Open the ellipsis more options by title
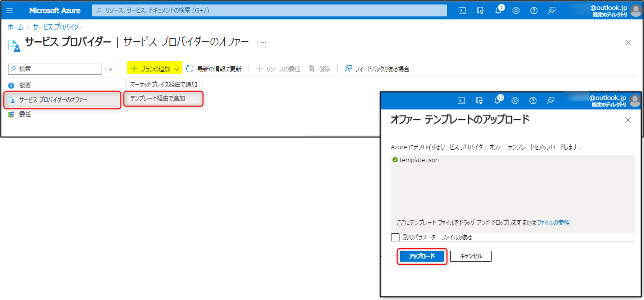Image resolution: width=644 pixels, height=300 pixels. point(263,42)
